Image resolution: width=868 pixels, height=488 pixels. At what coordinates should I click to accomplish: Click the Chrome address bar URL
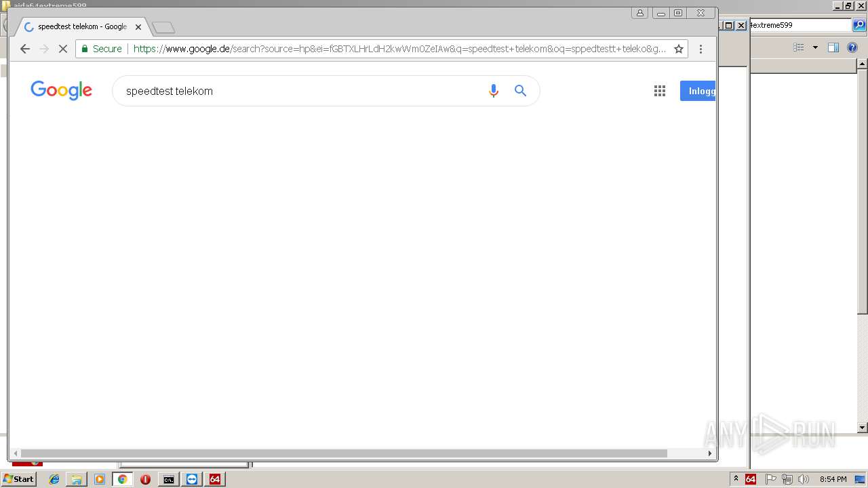pos(399,49)
